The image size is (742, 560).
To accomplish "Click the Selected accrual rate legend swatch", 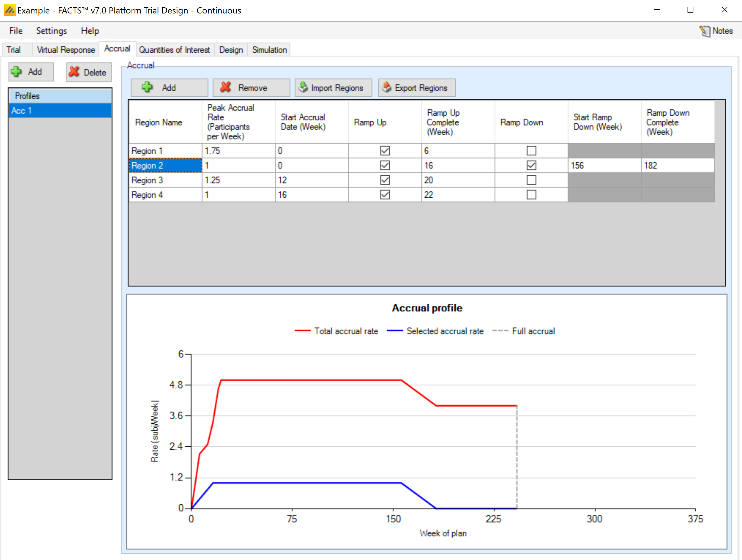I will pos(394,331).
